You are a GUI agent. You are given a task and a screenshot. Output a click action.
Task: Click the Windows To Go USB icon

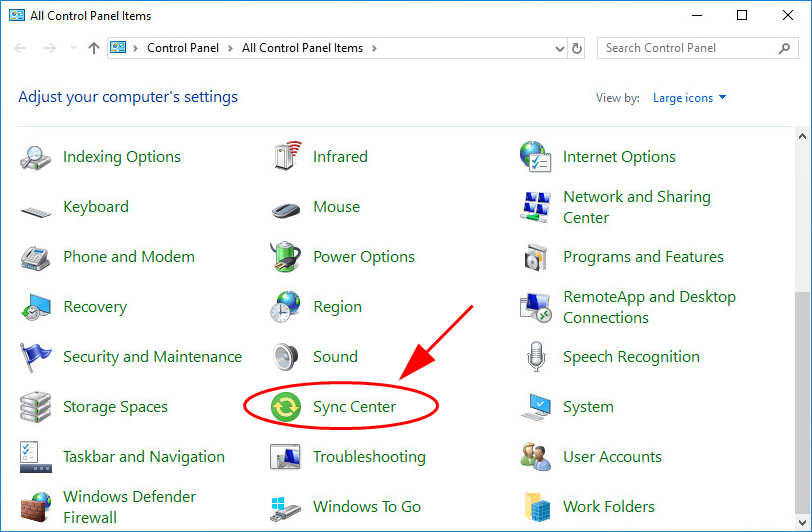(285, 509)
